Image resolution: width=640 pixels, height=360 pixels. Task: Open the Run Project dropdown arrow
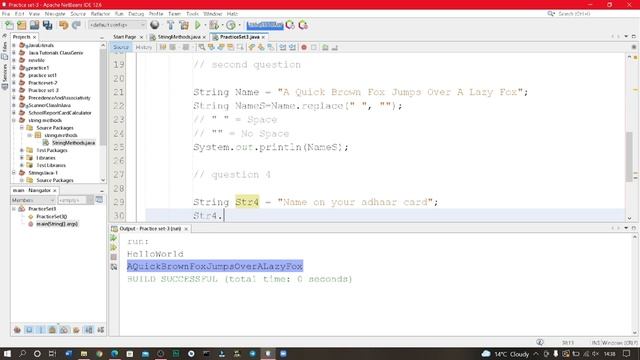point(205,25)
